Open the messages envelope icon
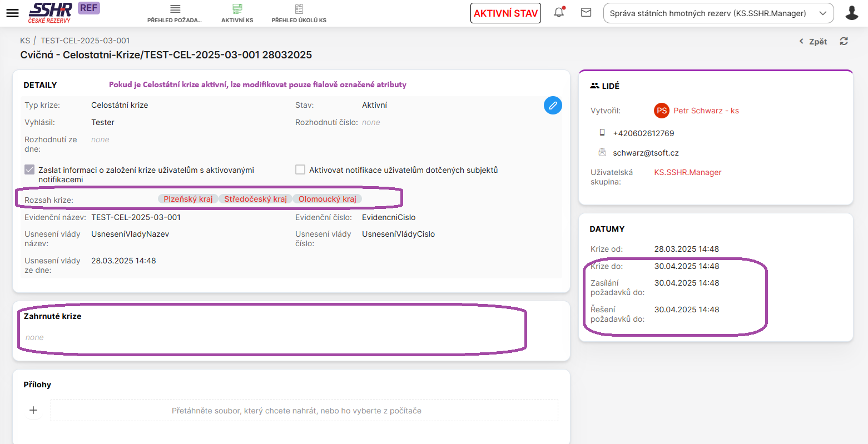The width and height of the screenshot is (868, 444). [586, 13]
